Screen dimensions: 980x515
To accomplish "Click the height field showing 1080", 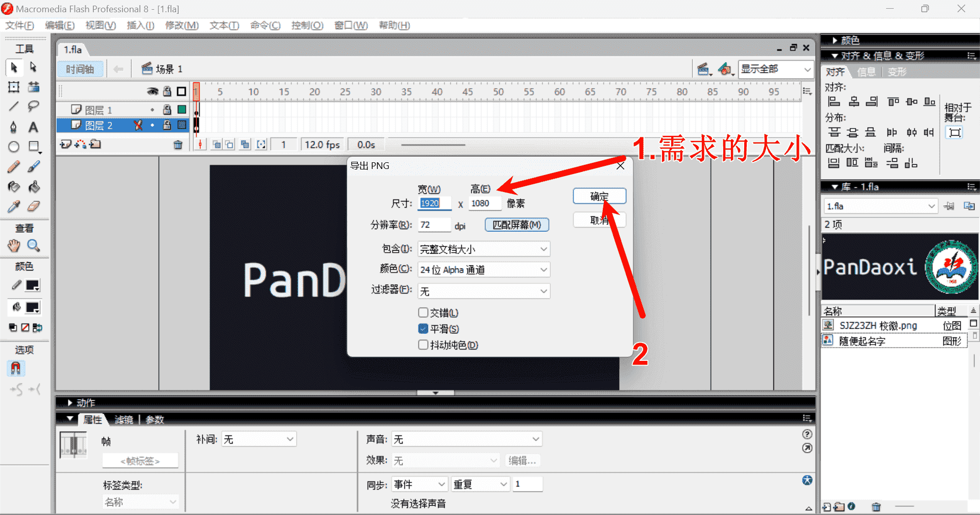I will coord(484,204).
